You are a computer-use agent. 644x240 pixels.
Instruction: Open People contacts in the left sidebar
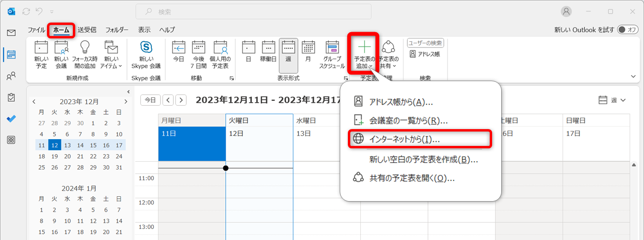(x=11, y=76)
